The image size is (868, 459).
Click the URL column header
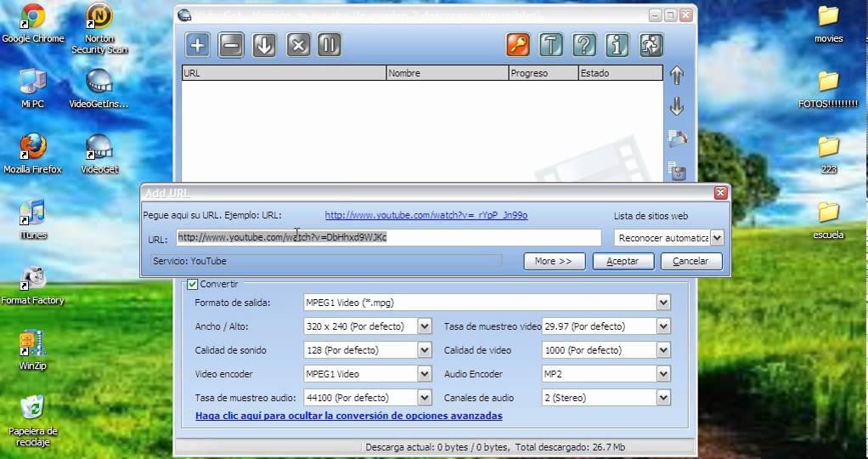(284, 73)
